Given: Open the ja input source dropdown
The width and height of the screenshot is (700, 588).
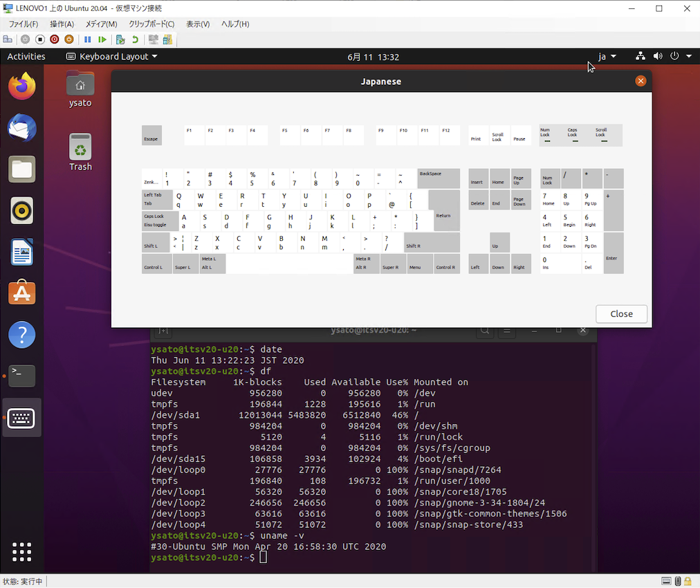Looking at the screenshot, I should point(607,57).
